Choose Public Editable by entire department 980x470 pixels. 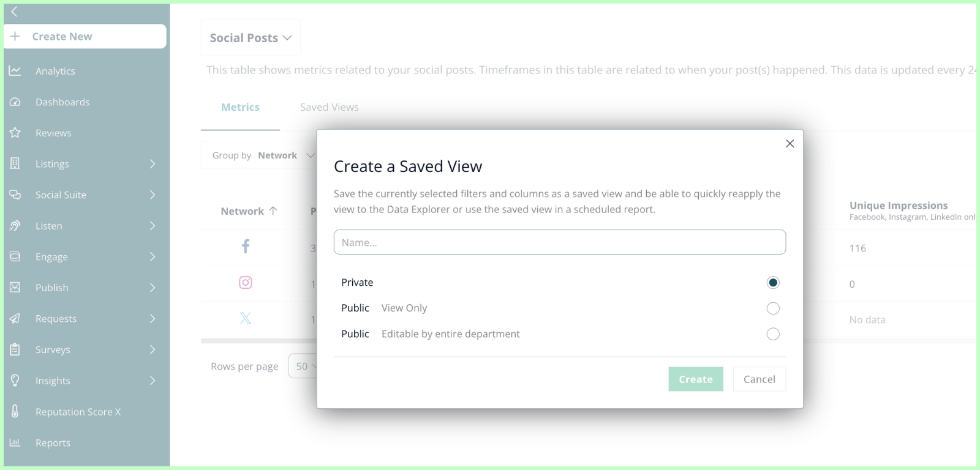(773, 334)
